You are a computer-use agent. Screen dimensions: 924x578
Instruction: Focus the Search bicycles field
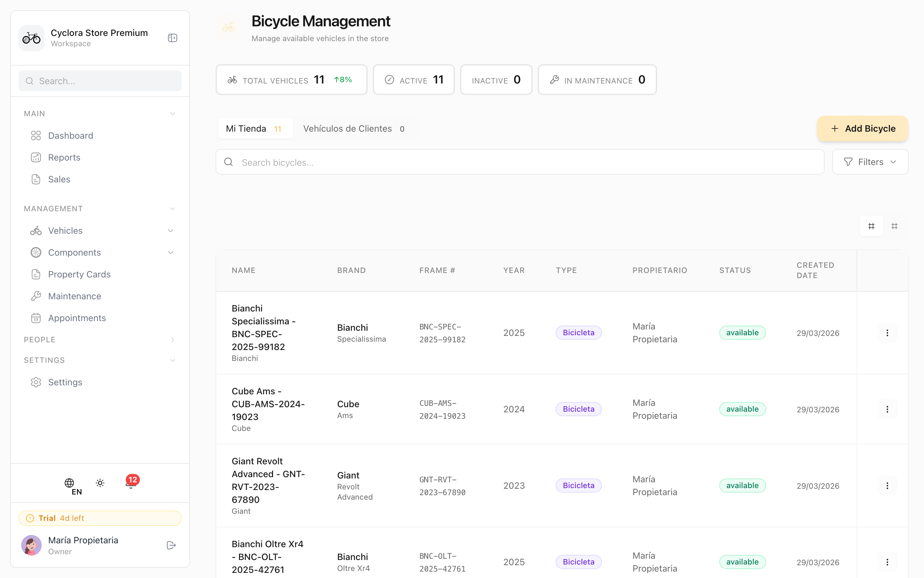[520, 162]
